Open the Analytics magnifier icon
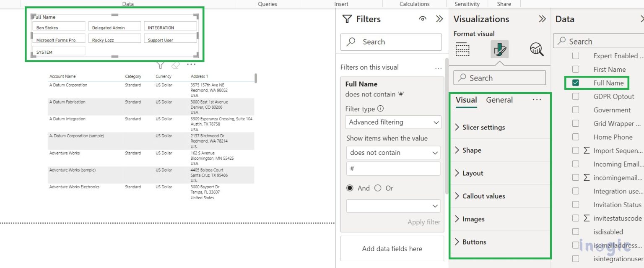The image size is (644, 268). pos(536,49)
